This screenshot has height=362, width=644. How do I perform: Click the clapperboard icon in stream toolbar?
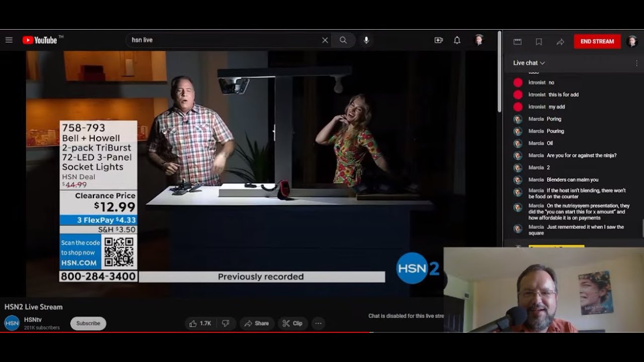[517, 42]
